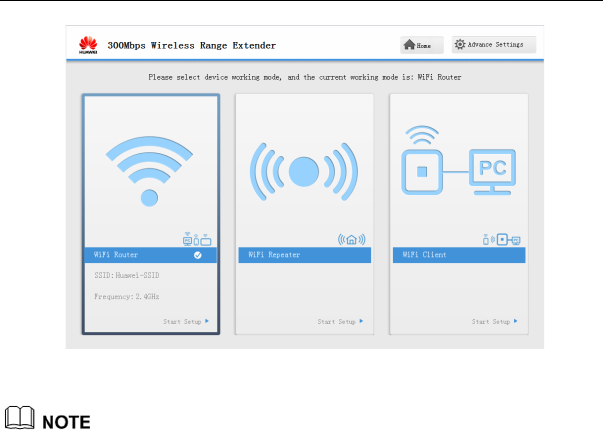The height and width of the screenshot is (430, 603).
Task: Click the NOTE book icon
Action: coord(20,417)
